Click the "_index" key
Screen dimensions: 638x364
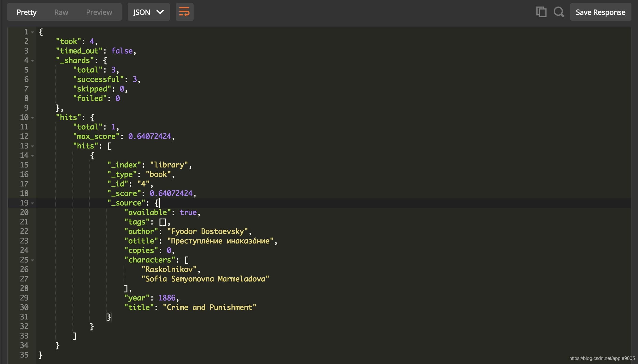[124, 165]
